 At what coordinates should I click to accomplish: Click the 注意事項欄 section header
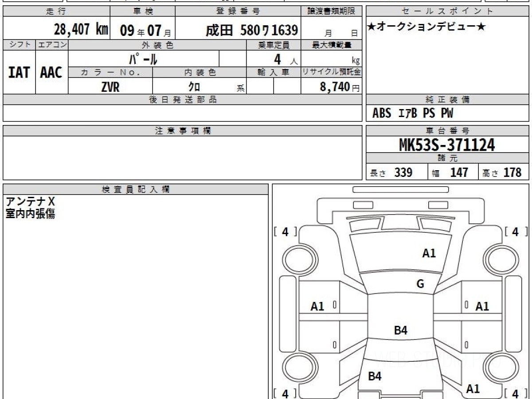[x=182, y=131]
